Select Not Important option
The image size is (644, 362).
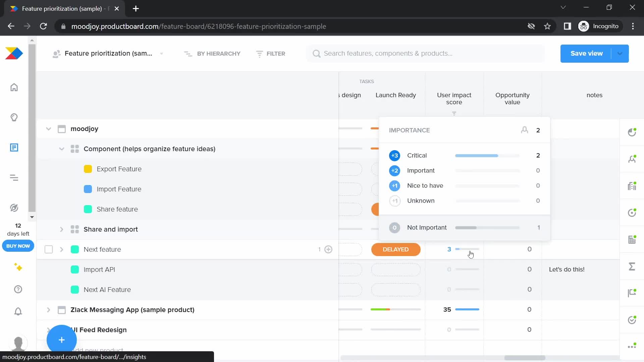coord(464,228)
